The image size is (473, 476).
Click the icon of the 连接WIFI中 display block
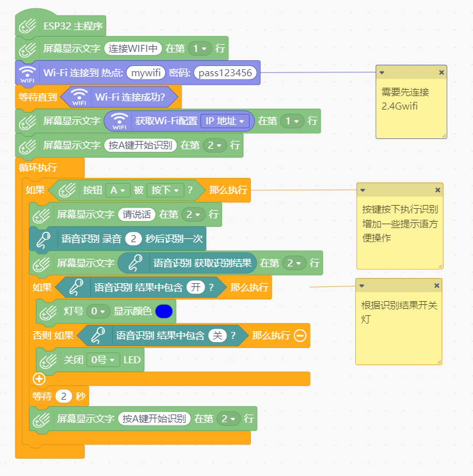click(28, 49)
